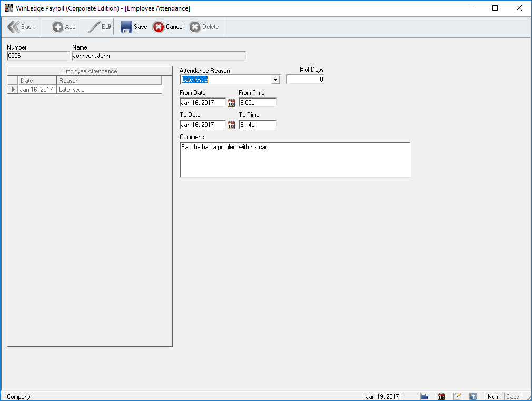Open the From Date calendar picker

tap(231, 103)
